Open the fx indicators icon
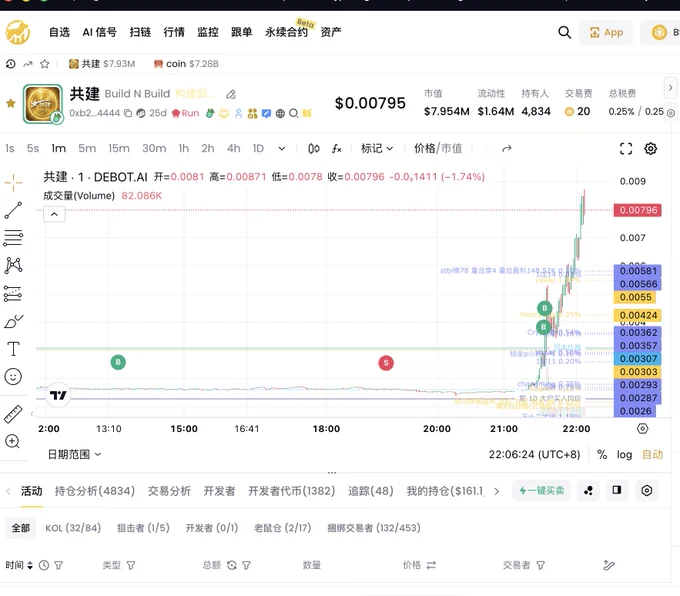The height and width of the screenshot is (596, 680). pos(337,149)
